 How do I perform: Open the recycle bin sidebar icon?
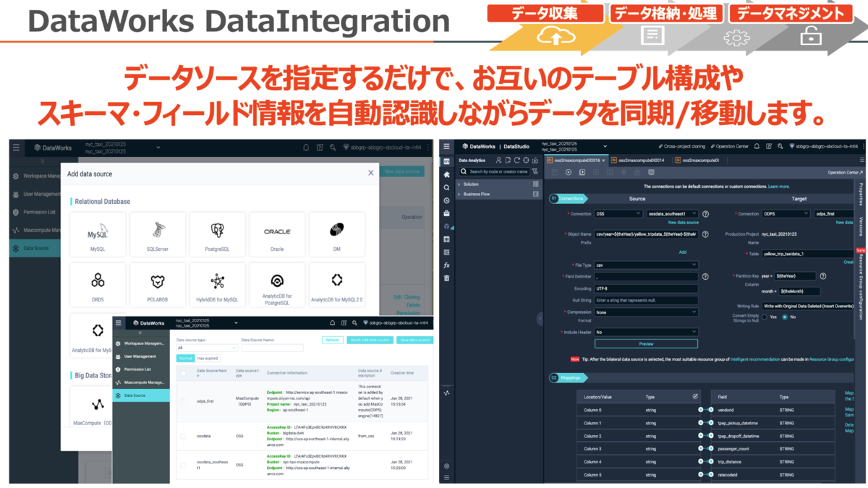pyautogui.click(x=446, y=278)
